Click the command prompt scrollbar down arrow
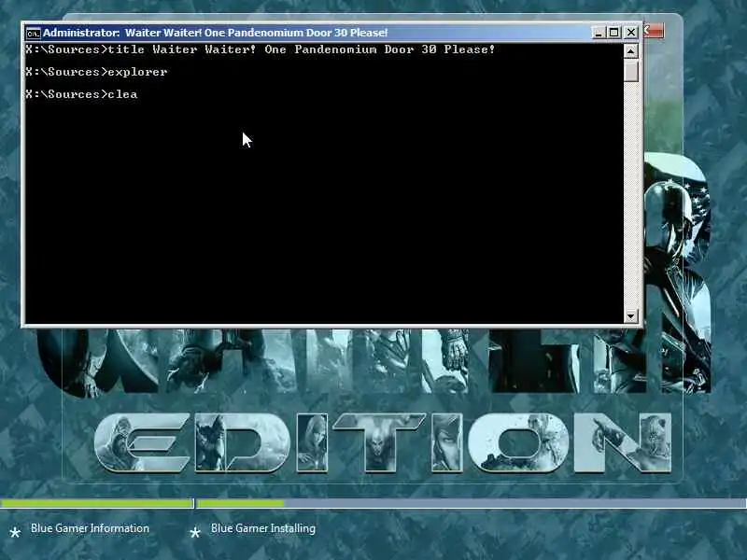 click(631, 315)
